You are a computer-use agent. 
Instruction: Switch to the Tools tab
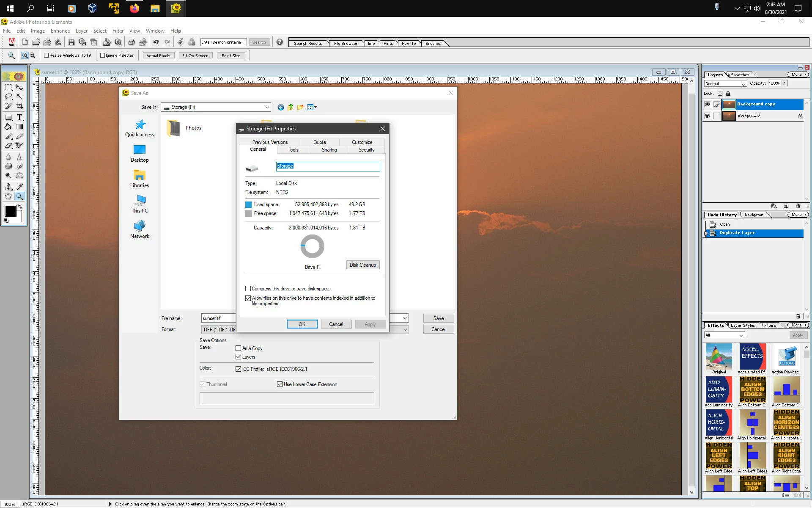(293, 150)
